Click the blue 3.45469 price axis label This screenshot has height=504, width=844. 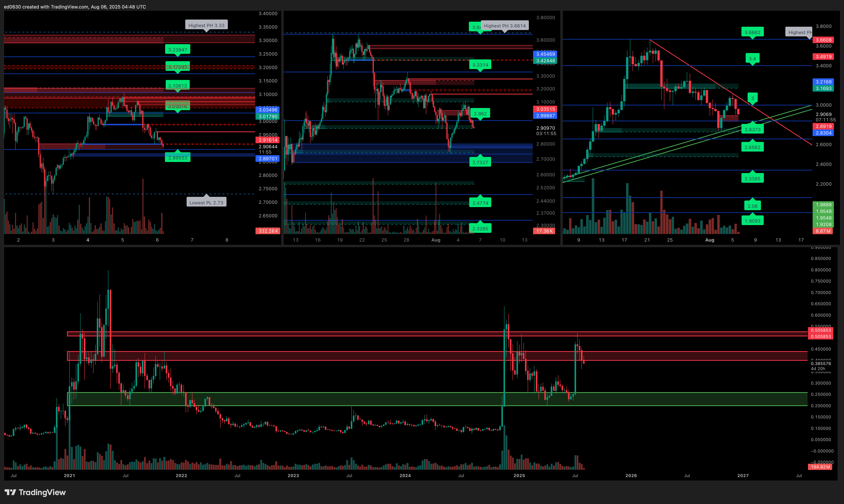coord(545,54)
